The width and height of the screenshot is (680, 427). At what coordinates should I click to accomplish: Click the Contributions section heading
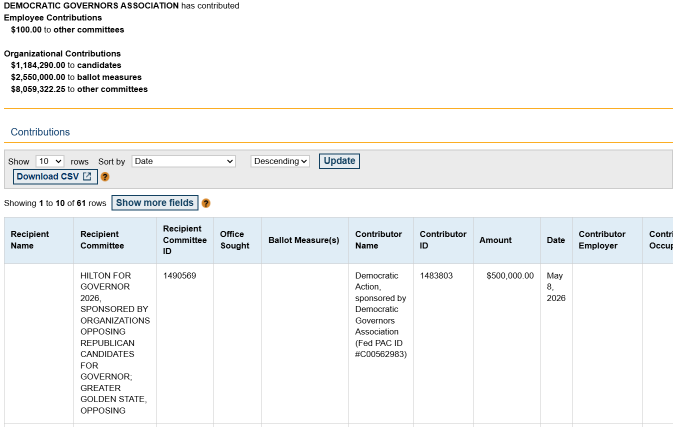40,132
